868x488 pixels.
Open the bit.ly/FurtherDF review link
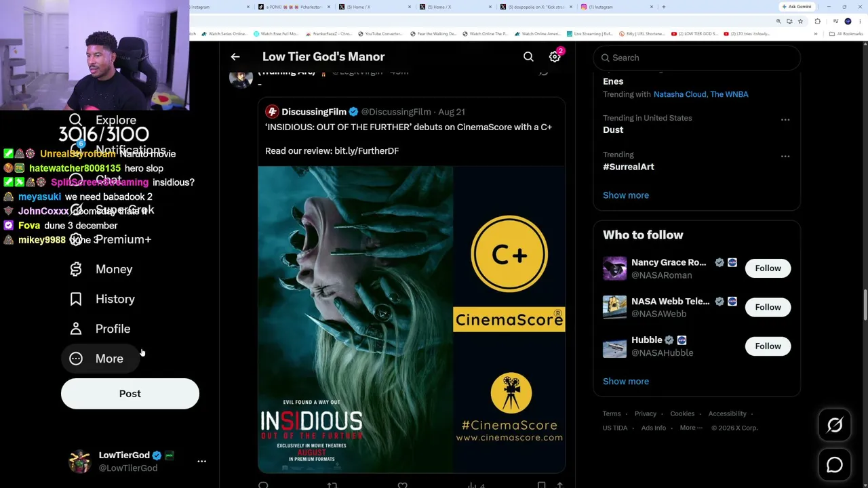tap(366, 151)
